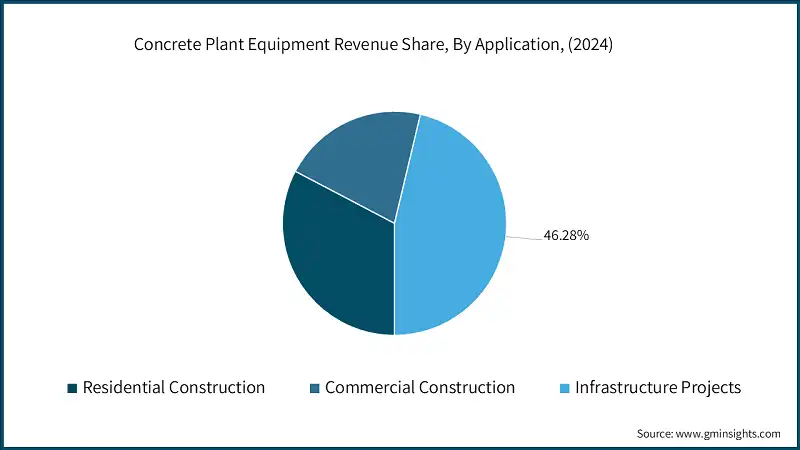The image size is (800, 450).
Task: Click the Residential Construction legend color square
Action: tap(72, 388)
